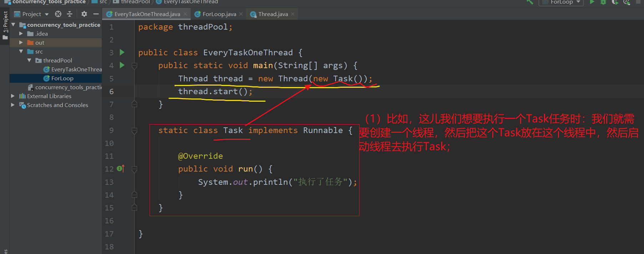
Task: Select Scratches and Consoles in project tree
Action: tap(57, 105)
